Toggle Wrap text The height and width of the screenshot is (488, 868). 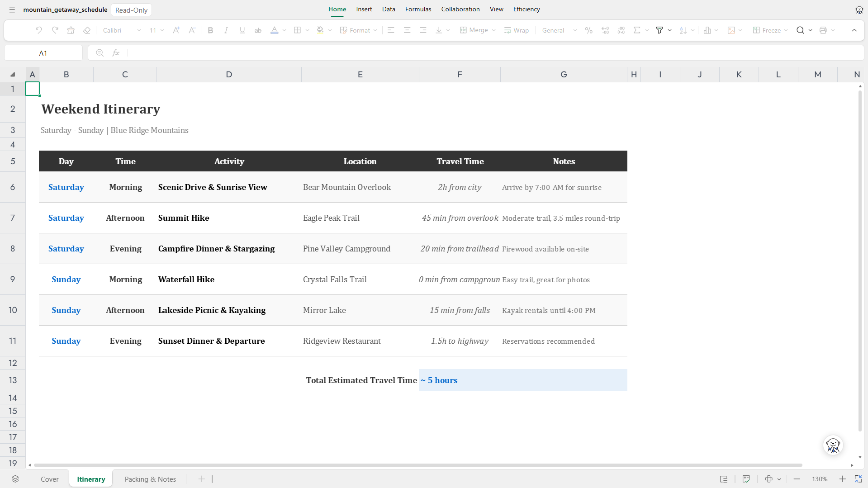click(x=517, y=30)
